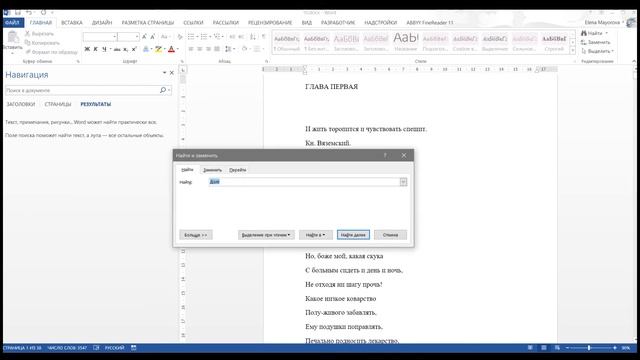The height and width of the screenshot is (360, 640).
Task: Click the Cut (Вырезать) command
Action: pos(39,33)
